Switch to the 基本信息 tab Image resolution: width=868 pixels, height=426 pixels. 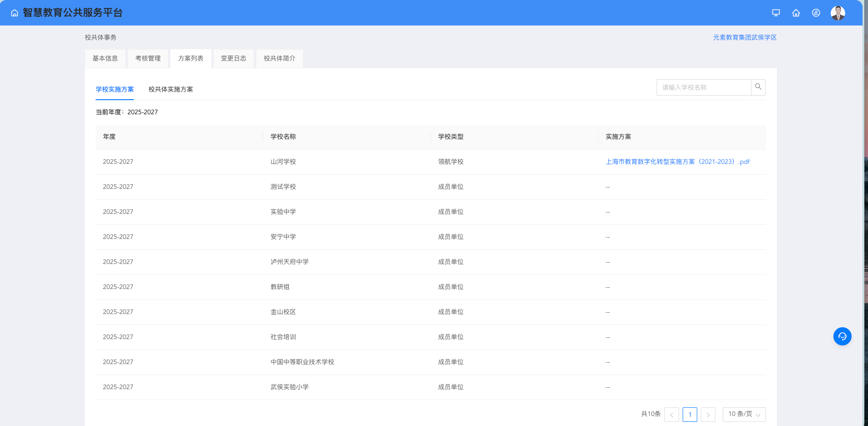click(x=105, y=59)
